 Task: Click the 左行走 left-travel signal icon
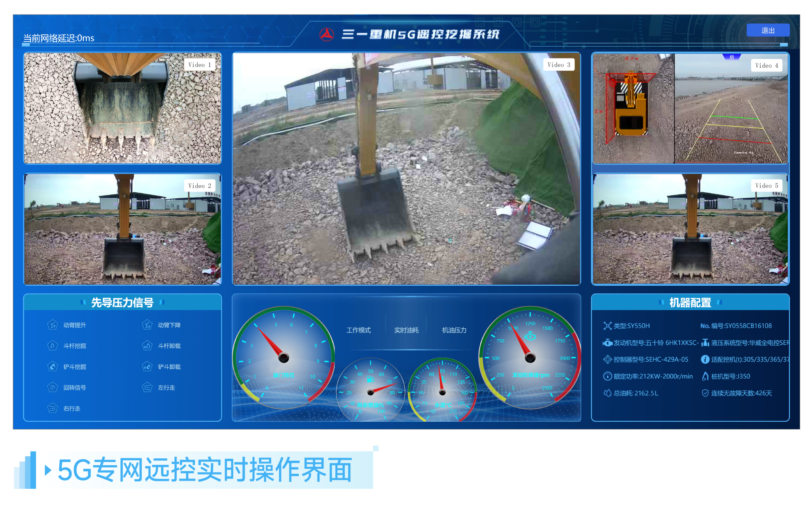147,388
